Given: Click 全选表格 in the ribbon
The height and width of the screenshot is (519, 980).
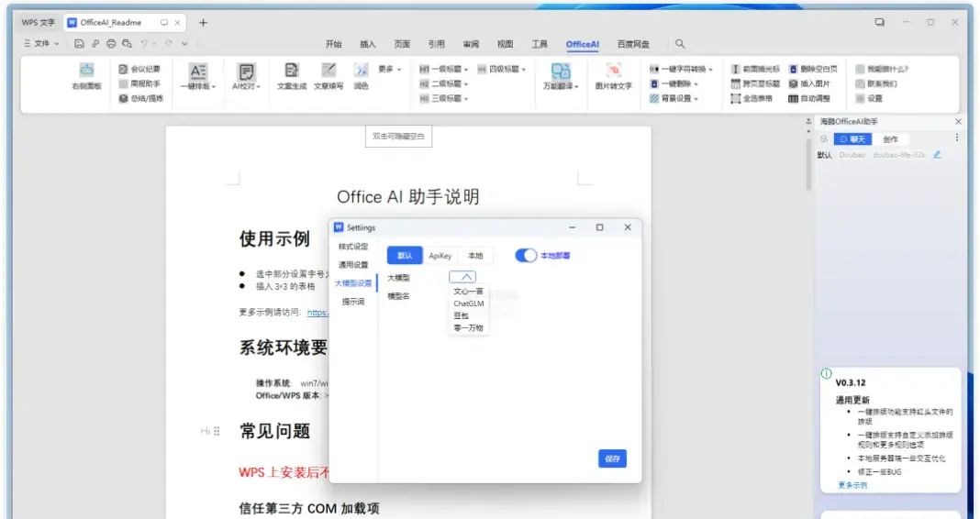Looking at the screenshot, I should click(752, 98).
